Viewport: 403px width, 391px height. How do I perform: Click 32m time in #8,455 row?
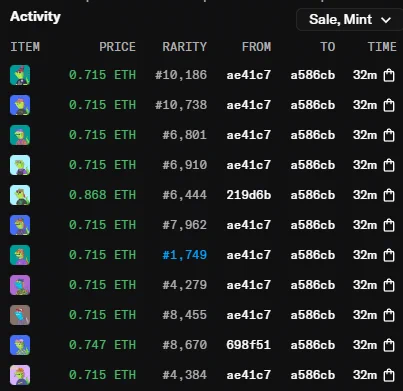pos(365,315)
